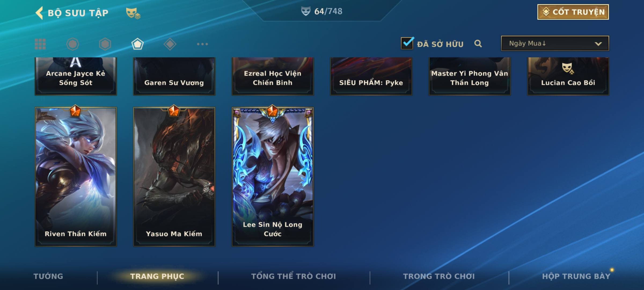644x290 pixels.
Task: Click the Cốt Truyện button
Action: coord(573,12)
